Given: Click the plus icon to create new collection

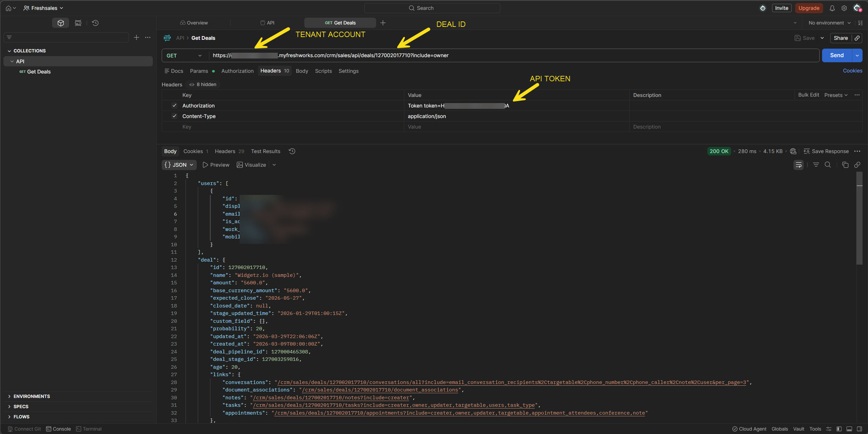Looking at the screenshot, I should point(136,37).
